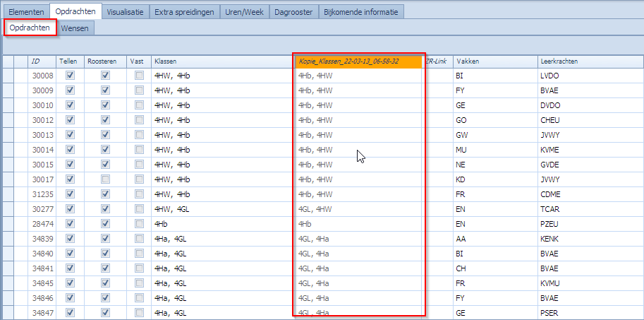644x320 pixels.
Task: Open the Extra spreidingen tab
Action: [x=184, y=12]
